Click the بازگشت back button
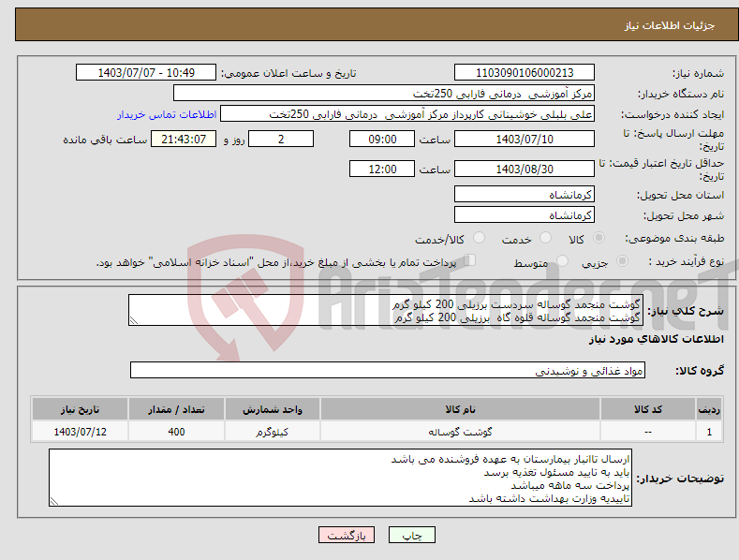The height and width of the screenshot is (560, 739). click(347, 535)
